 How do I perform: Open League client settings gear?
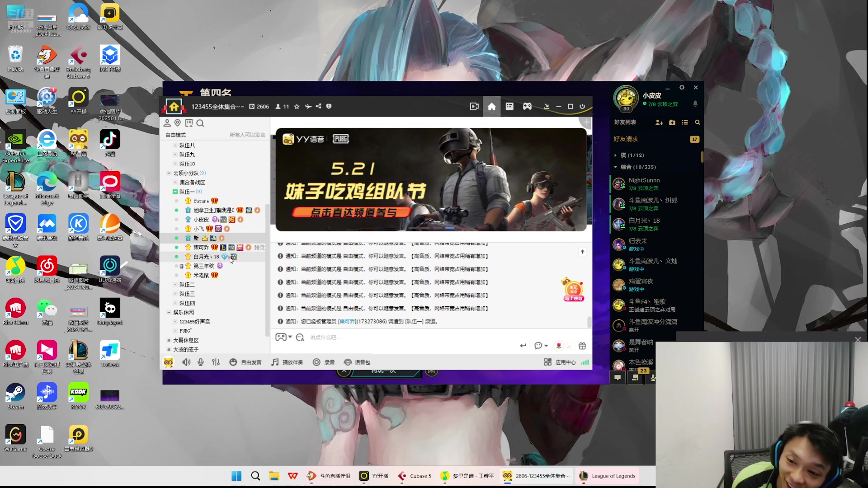tap(682, 88)
